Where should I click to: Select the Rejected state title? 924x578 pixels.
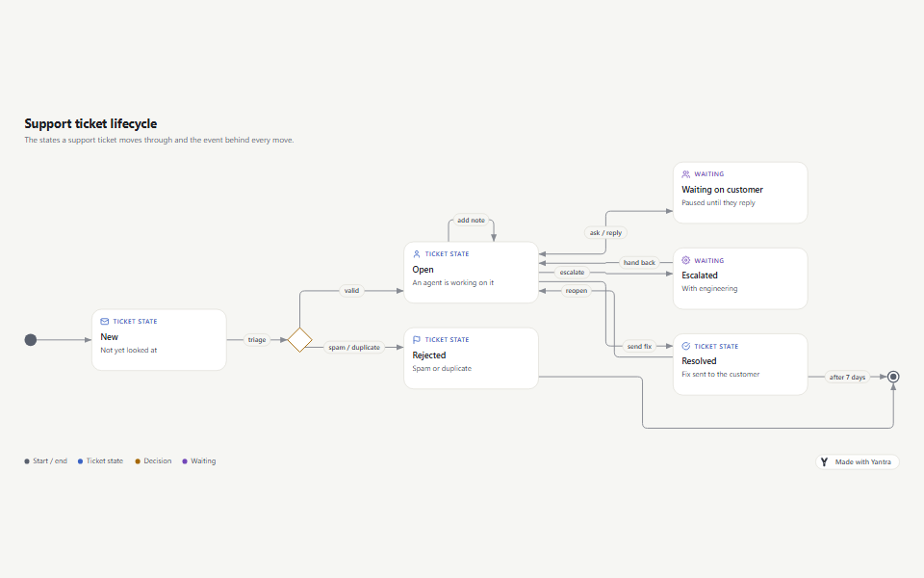tap(429, 355)
